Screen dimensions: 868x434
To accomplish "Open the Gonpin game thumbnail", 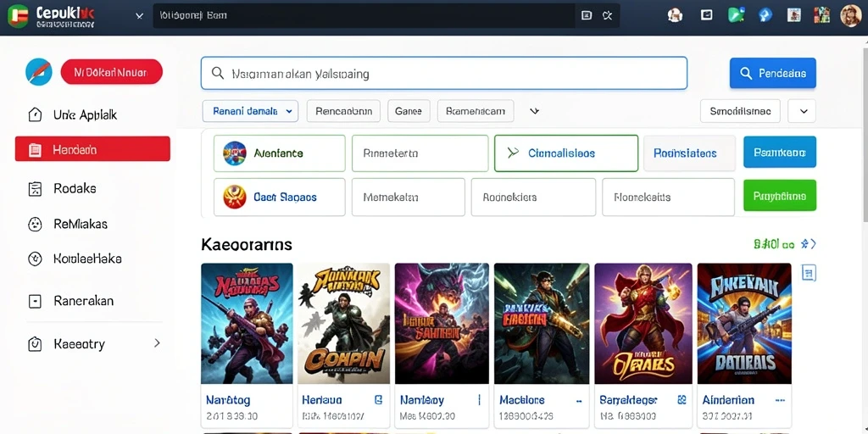I will 343,323.
